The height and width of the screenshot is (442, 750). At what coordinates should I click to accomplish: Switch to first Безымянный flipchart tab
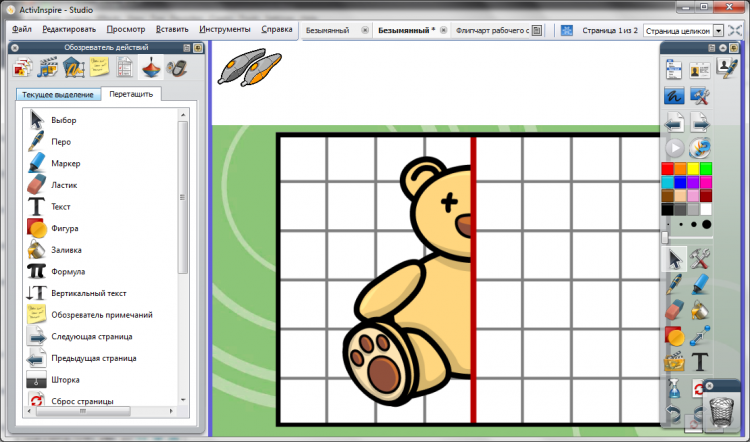(x=328, y=30)
